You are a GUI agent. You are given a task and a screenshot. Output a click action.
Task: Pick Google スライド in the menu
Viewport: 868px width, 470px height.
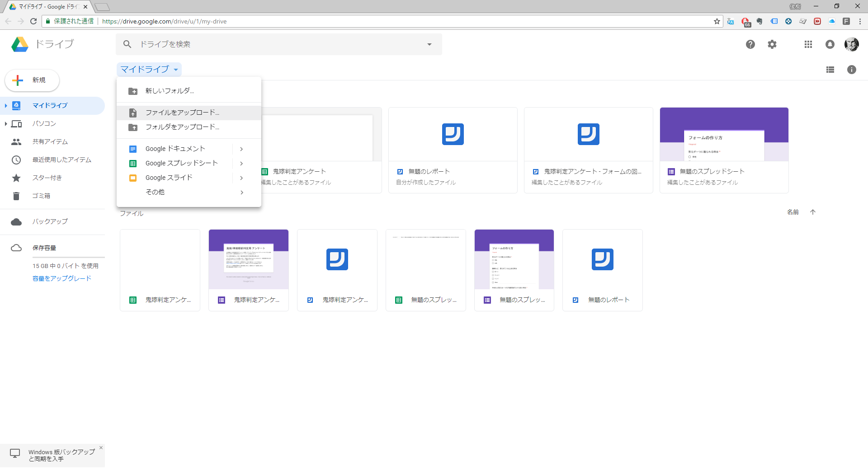point(169,178)
